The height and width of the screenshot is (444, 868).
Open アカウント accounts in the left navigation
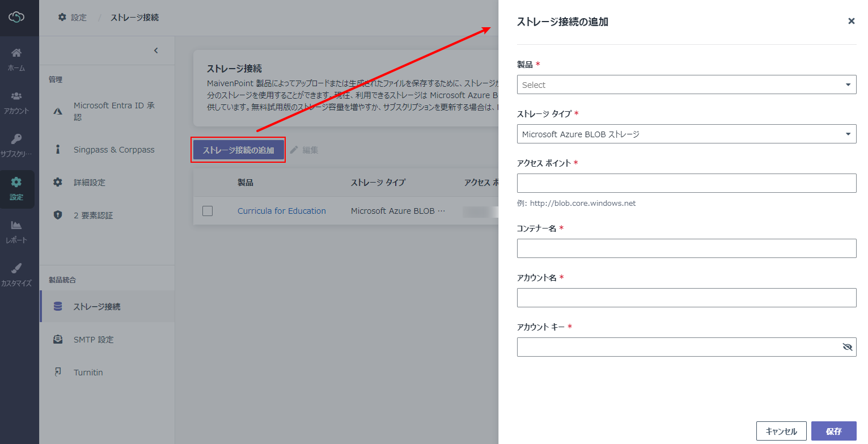[16, 96]
